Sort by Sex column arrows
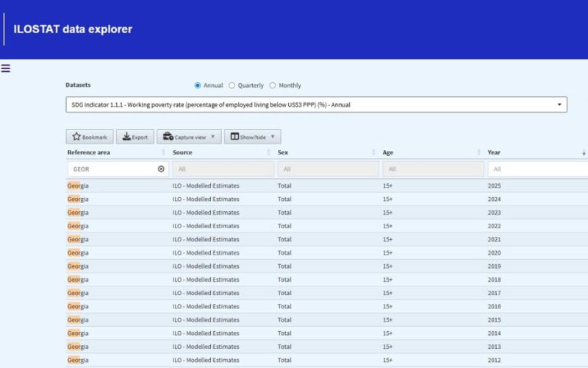588x368 pixels. point(373,152)
